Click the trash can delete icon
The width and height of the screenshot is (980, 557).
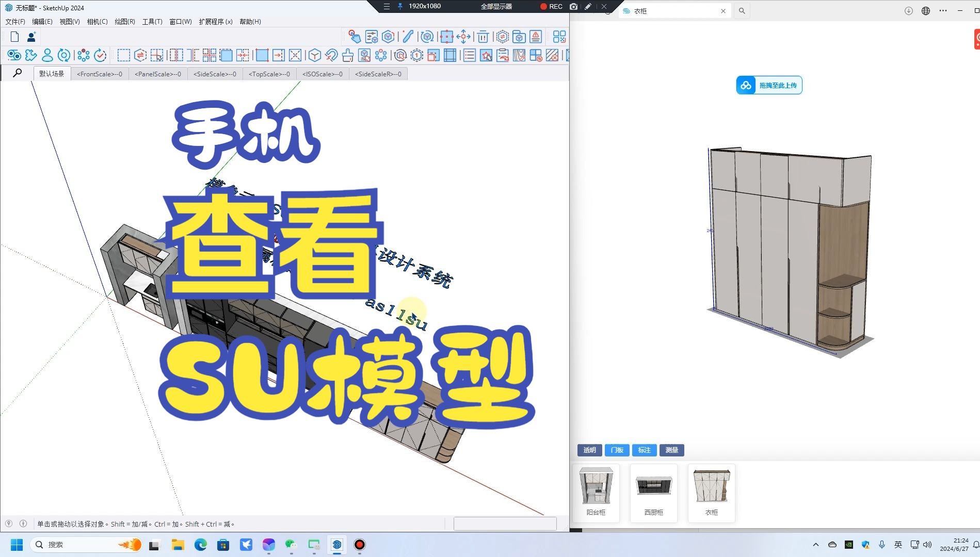pyautogui.click(x=483, y=37)
